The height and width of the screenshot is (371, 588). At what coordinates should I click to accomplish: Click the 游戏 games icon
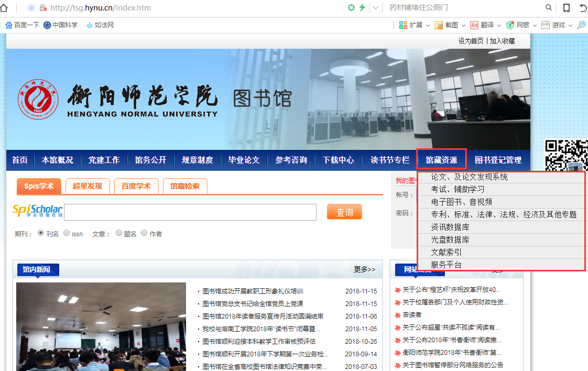[546, 25]
